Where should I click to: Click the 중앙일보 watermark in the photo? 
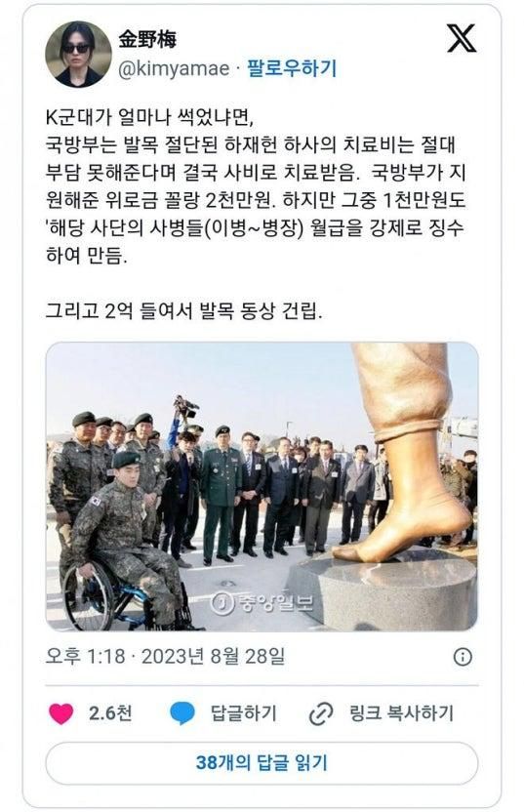(x=262, y=603)
